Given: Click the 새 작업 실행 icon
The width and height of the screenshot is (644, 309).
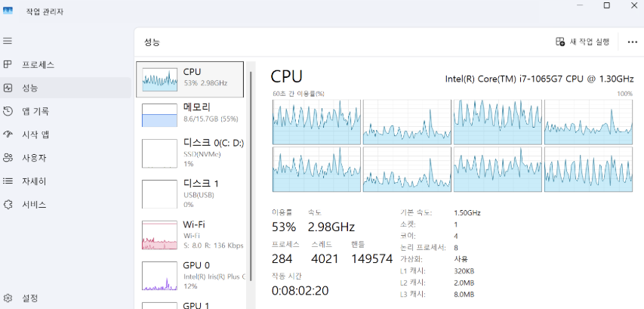Looking at the screenshot, I should pyautogui.click(x=560, y=42).
